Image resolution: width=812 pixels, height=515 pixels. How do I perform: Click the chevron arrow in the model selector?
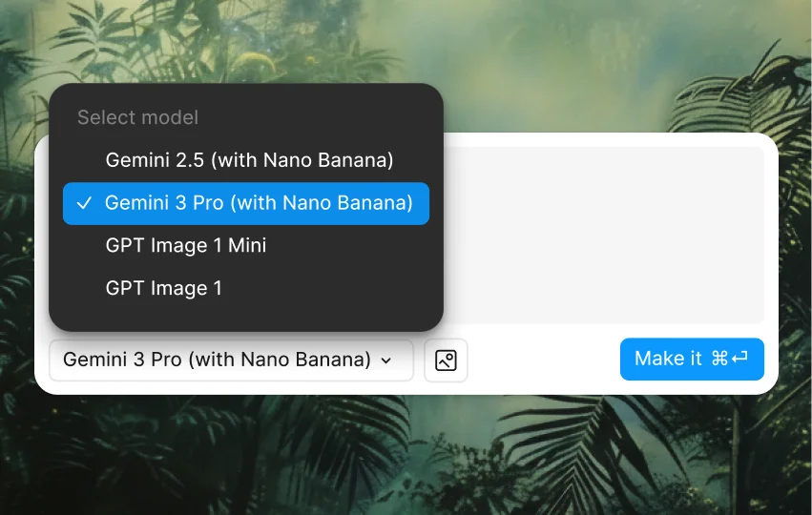pyautogui.click(x=385, y=360)
